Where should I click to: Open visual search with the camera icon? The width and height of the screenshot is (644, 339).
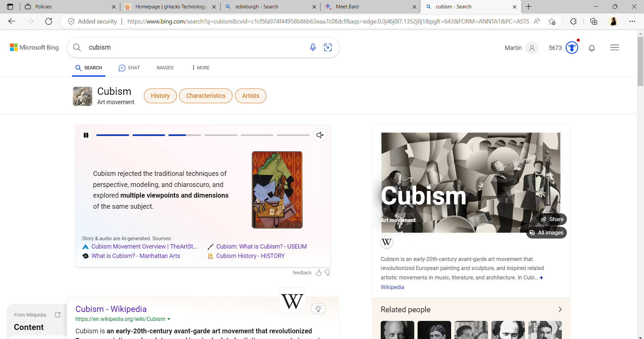pos(328,47)
